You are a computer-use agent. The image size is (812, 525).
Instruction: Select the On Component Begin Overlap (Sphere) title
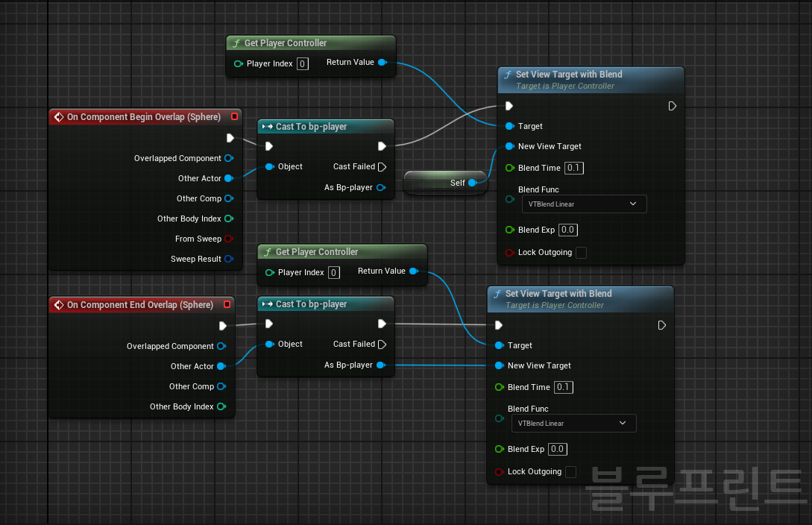143,117
